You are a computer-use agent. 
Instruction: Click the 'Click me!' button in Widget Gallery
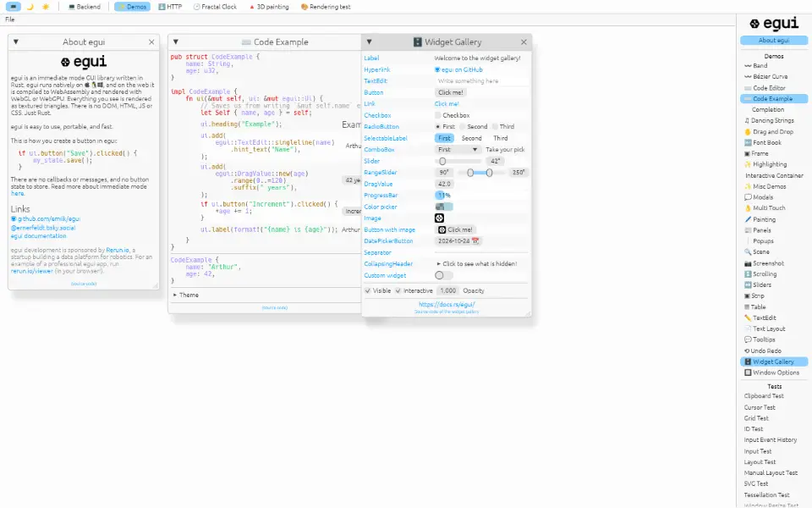(x=451, y=92)
